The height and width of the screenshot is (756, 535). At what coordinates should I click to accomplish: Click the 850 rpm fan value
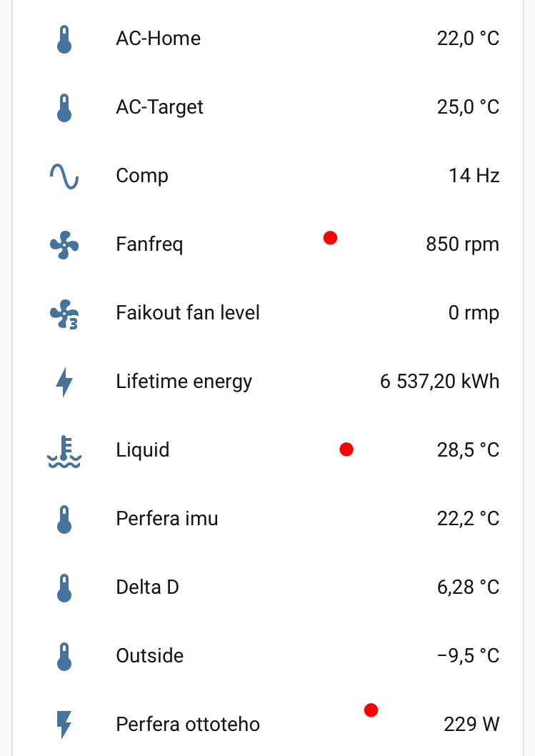(462, 244)
